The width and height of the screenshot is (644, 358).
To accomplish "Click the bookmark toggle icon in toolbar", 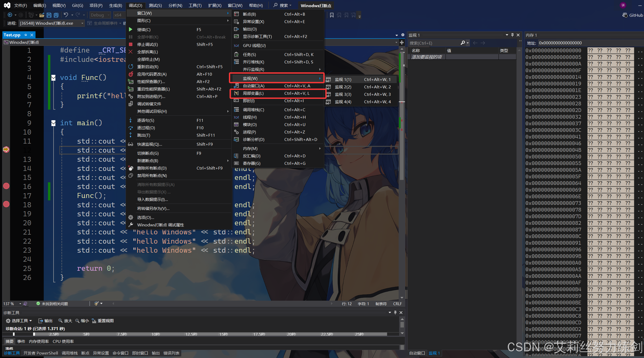I will click(332, 15).
